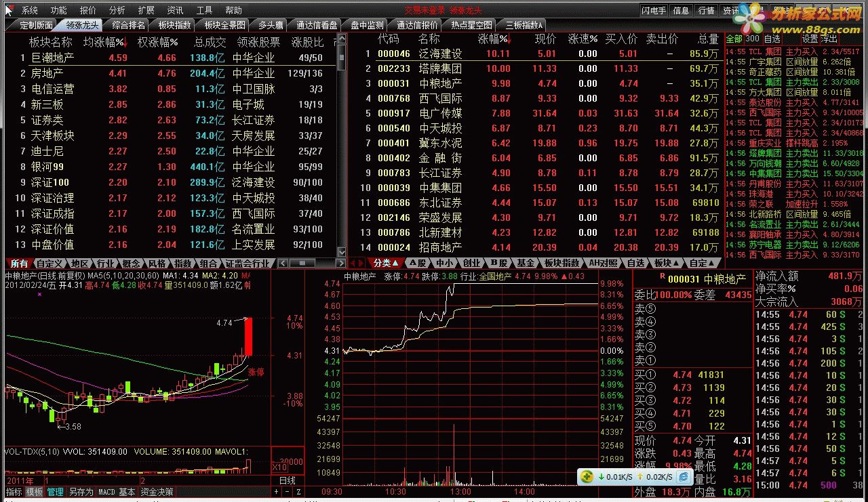
Task: Select the MACD indicator button
Action: click(x=106, y=492)
